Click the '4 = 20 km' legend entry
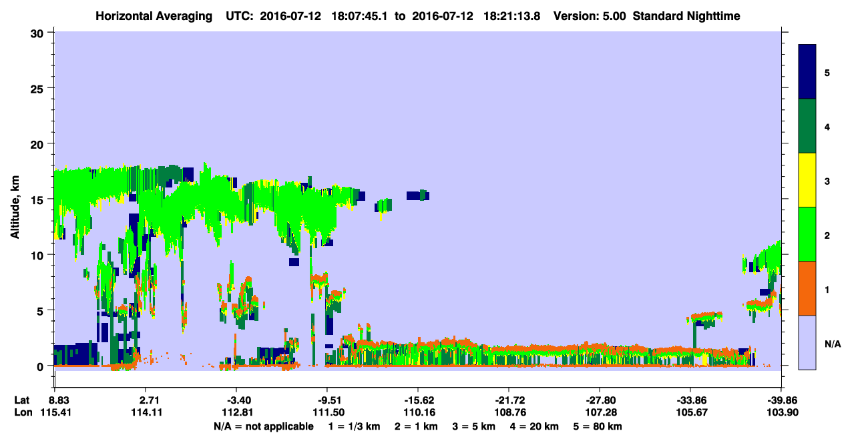868x445 pixels. [535, 426]
